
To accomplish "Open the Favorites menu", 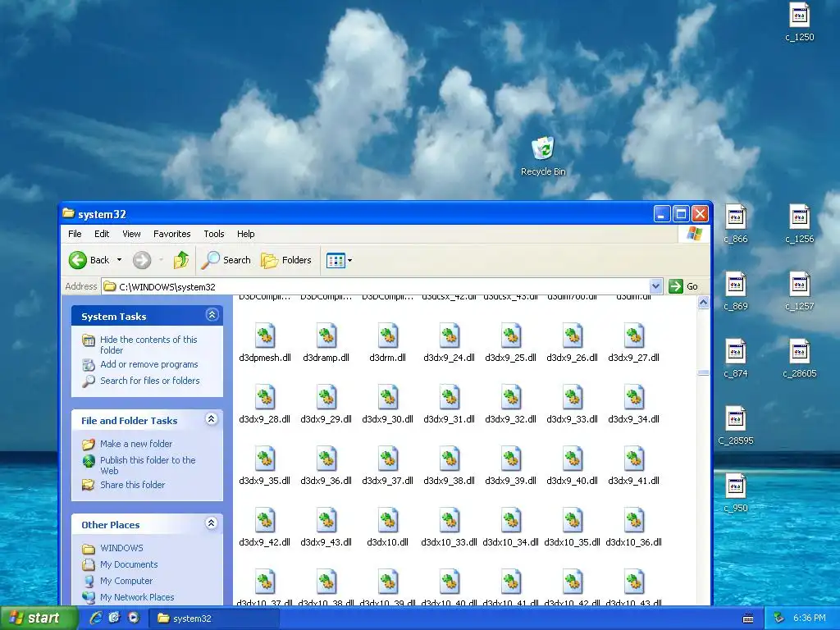I will point(172,234).
